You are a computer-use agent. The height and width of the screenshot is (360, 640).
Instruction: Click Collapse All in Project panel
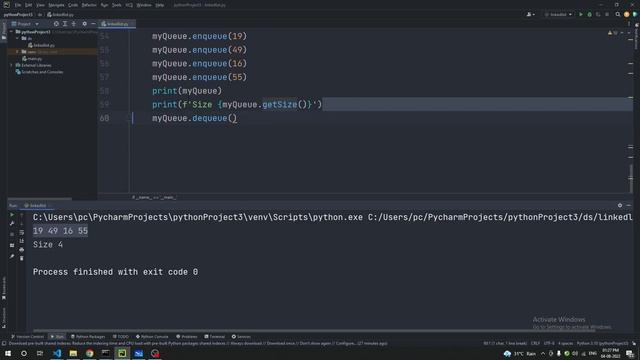click(x=74, y=24)
